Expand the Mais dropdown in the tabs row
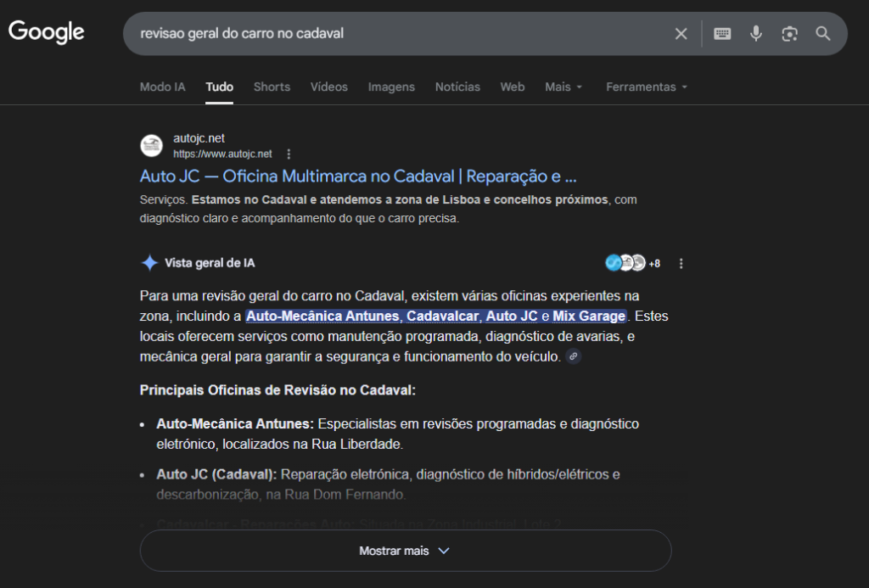This screenshot has height=588, width=869. (x=563, y=87)
